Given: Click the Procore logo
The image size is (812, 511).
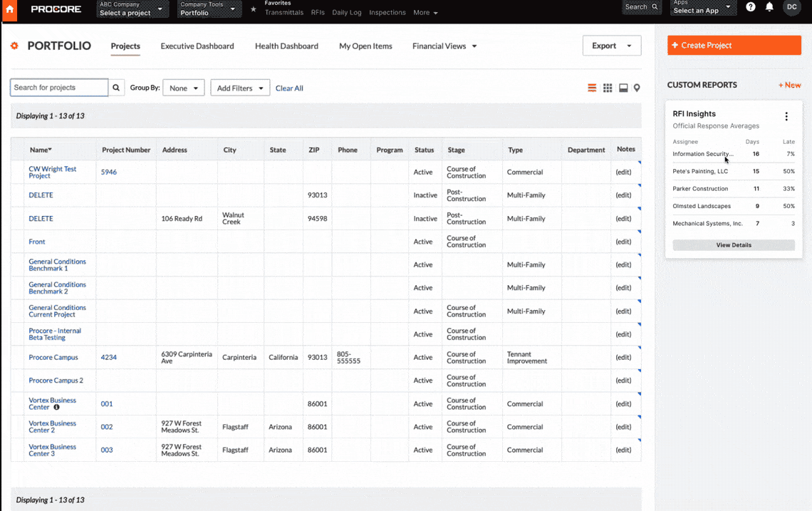Looking at the screenshot, I should point(56,9).
